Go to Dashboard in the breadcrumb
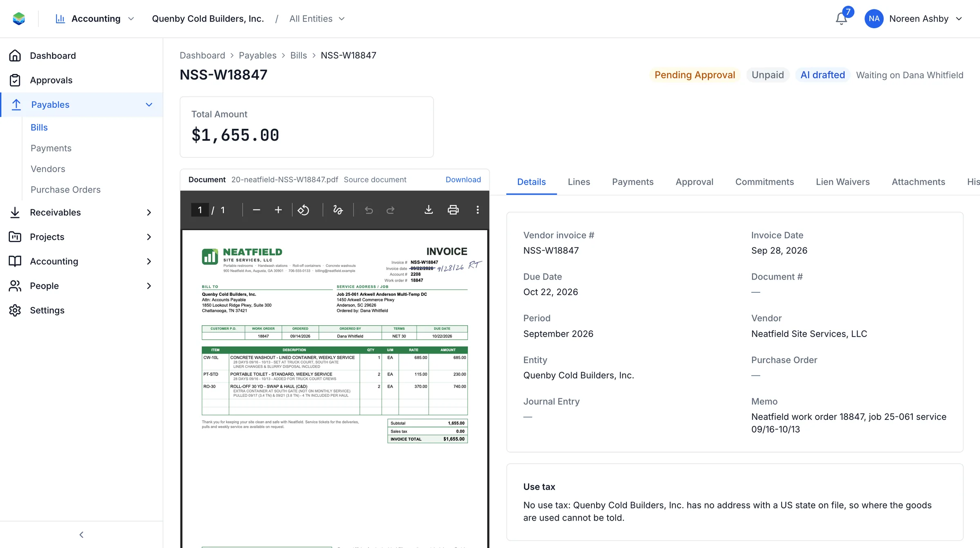 point(202,55)
